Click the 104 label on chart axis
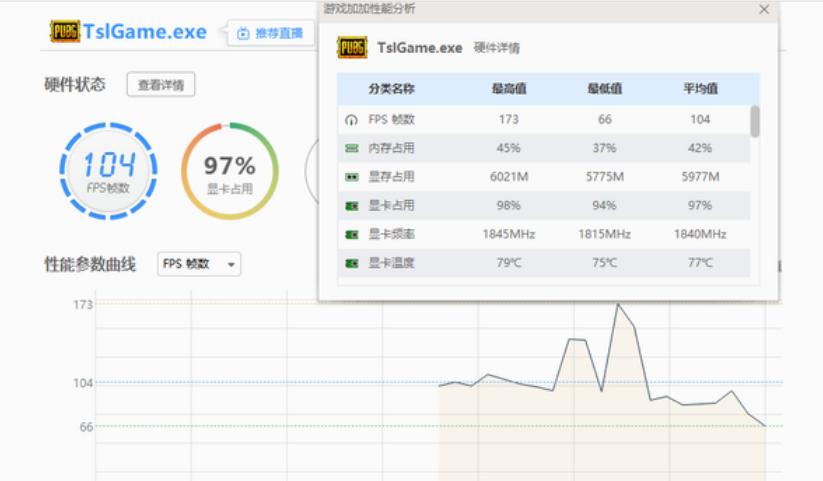Image resolution: width=823 pixels, height=481 pixels. tap(83, 383)
